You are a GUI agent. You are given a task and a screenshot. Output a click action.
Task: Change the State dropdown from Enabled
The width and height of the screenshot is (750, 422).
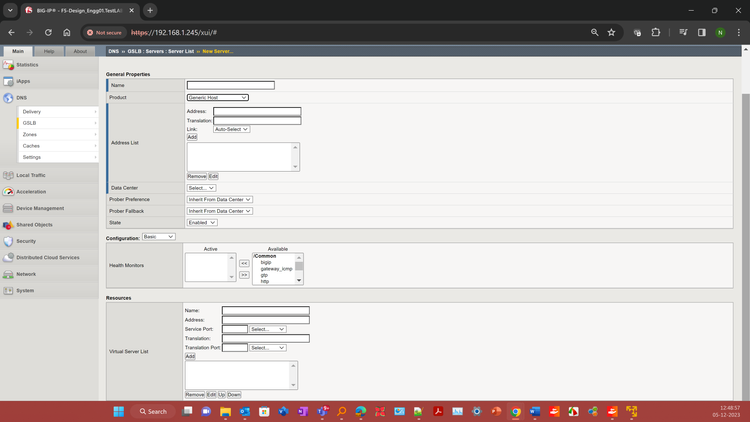tap(201, 222)
